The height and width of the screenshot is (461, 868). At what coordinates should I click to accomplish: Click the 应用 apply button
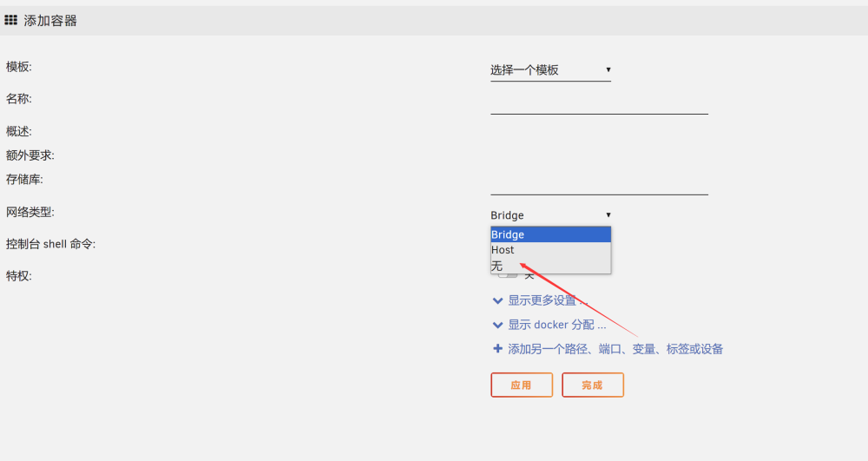tap(522, 385)
